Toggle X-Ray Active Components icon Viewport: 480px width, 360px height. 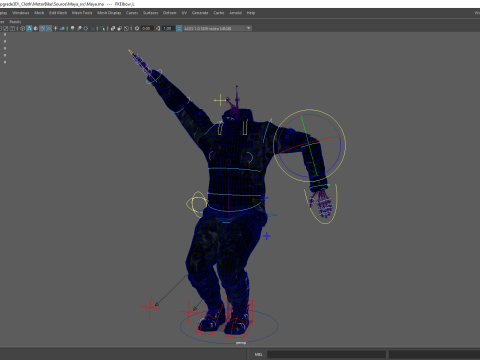point(120,28)
